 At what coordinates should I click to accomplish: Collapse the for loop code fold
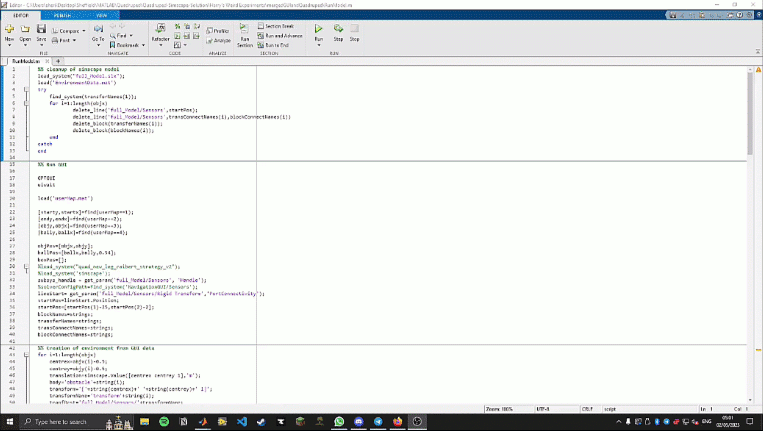tap(26, 101)
